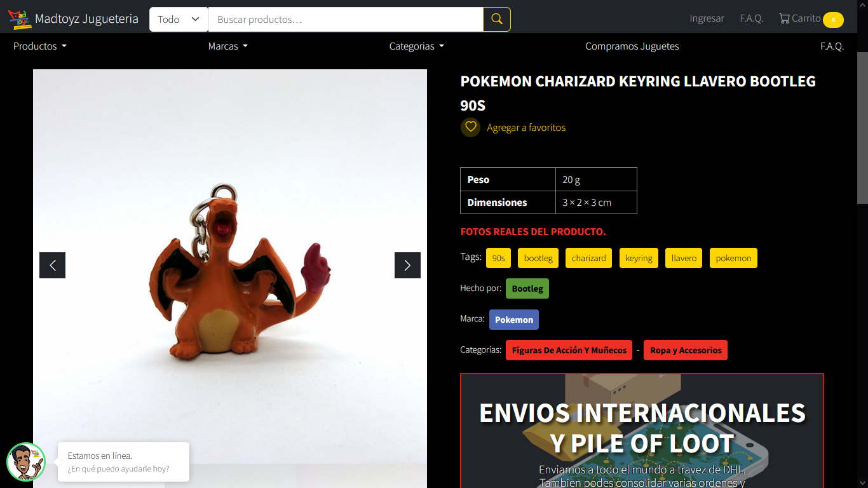Click Agregar a favoritos link
The width and height of the screenshot is (868, 488).
(x=526, y=128)
